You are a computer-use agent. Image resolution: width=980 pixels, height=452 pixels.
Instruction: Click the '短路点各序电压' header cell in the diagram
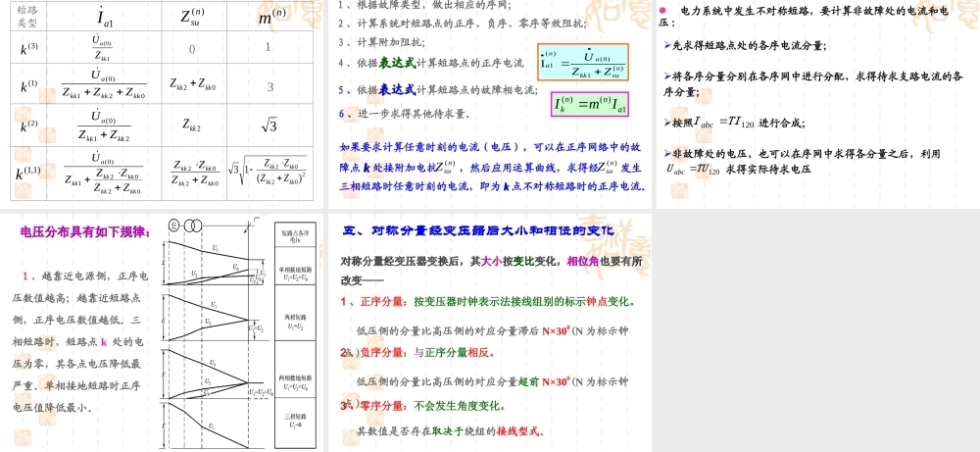coord(296,234)
